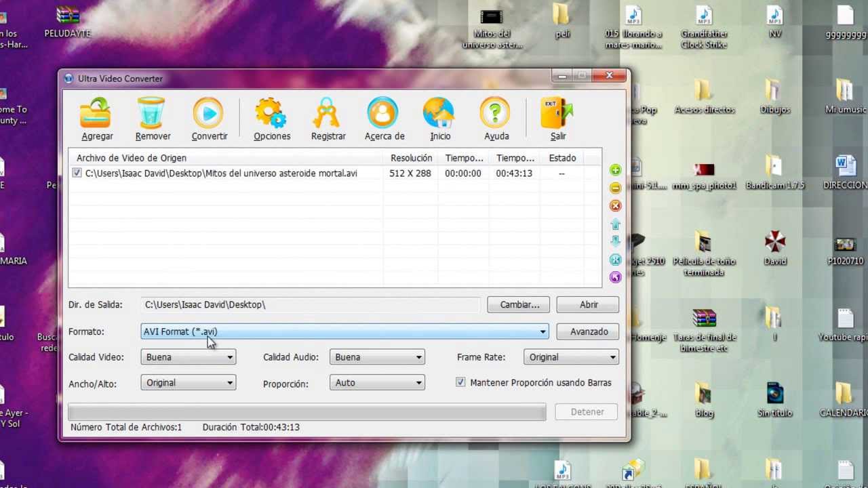
Task: Open the Acerca de icon
Action: pyautogui.click(x=383, y=113)
